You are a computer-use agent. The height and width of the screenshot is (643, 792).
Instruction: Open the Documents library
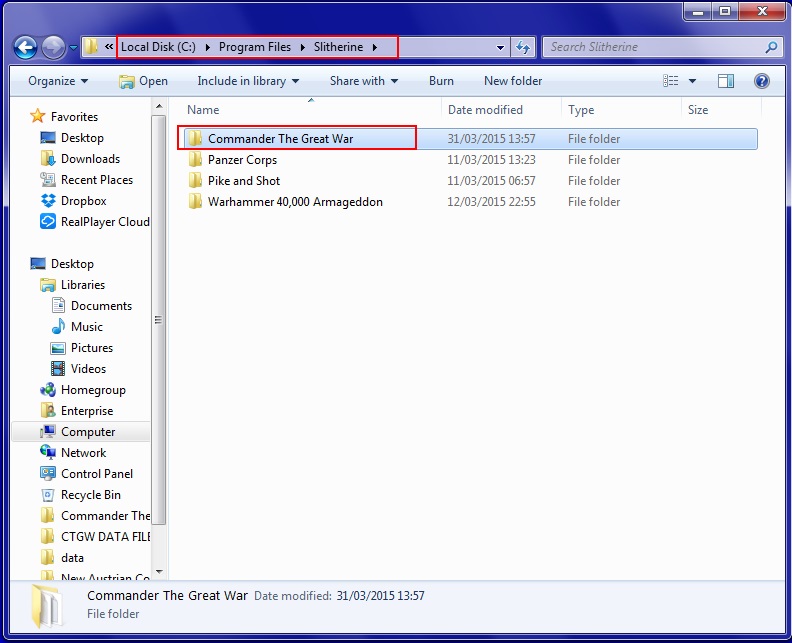tap(101, 306)
